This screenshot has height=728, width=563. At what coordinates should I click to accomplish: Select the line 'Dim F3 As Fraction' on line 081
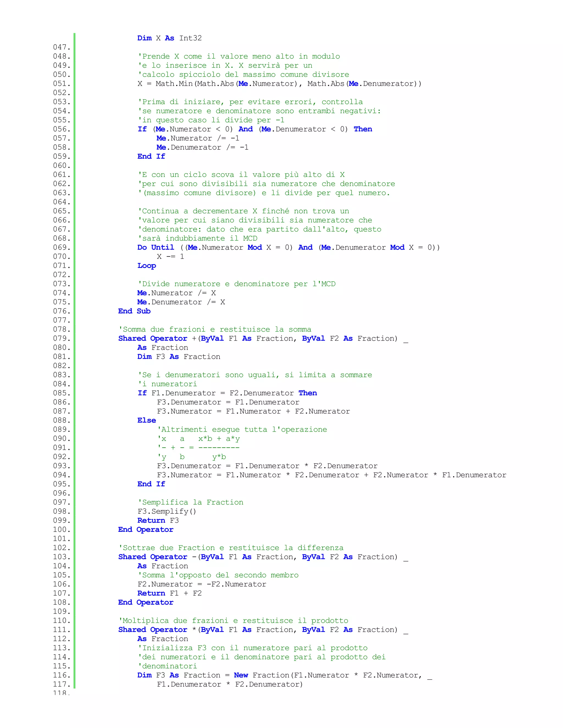179,357
